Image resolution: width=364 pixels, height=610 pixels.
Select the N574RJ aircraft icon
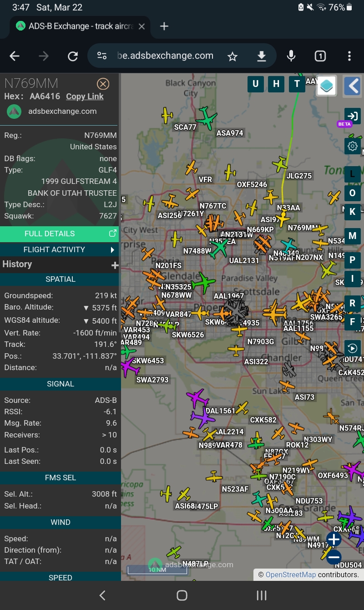click(x=332, y=416)
